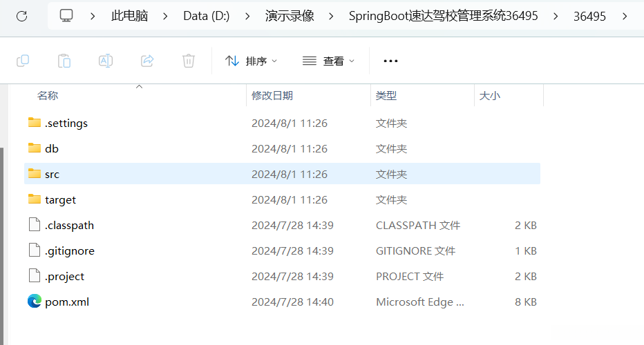Screen dimensions: 644x345
Task: Open the 查看 view dropdown
Action: tap(329, 61)
